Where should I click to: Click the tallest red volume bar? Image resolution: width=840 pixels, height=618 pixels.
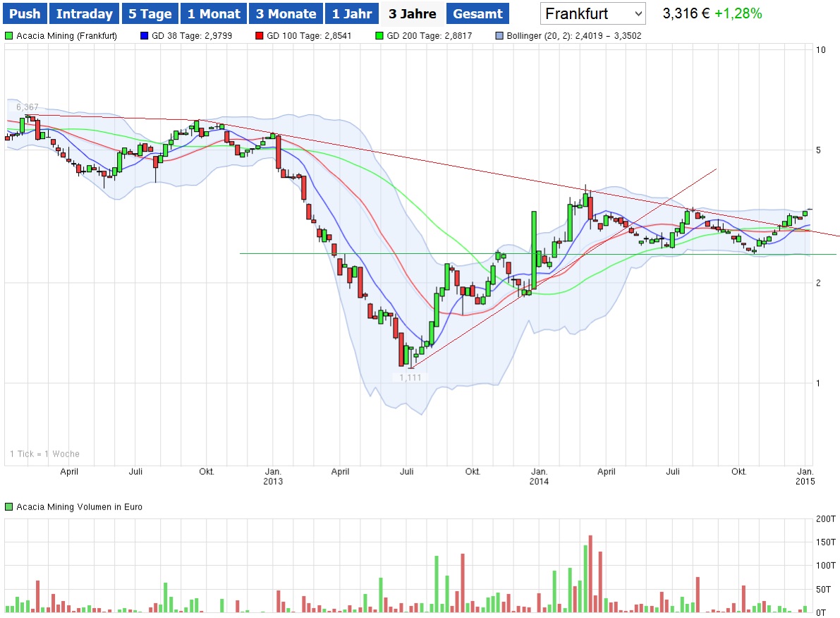590,573
